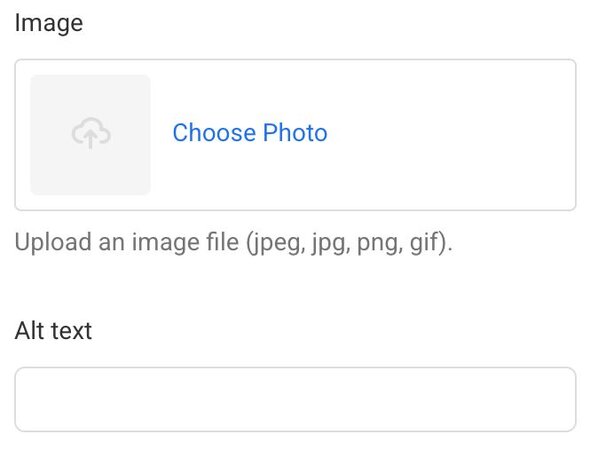Click blue Choose Photo text
The height and width of the screenshot is (458, 598).
[x=250, y=133]
